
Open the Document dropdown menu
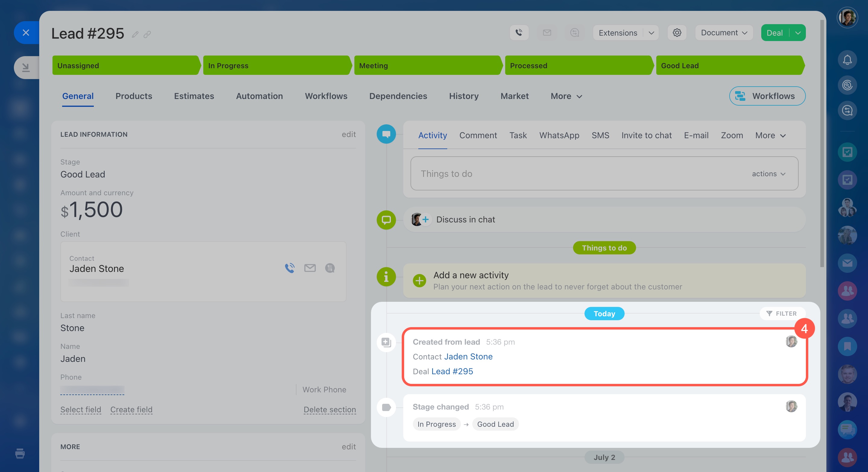(724, 33)
